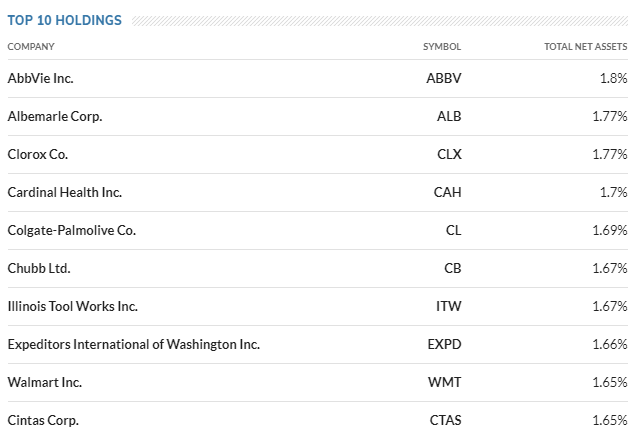Open the AbbVie Inc. company entry
643x438 pixels.
[x=40, y=78]
